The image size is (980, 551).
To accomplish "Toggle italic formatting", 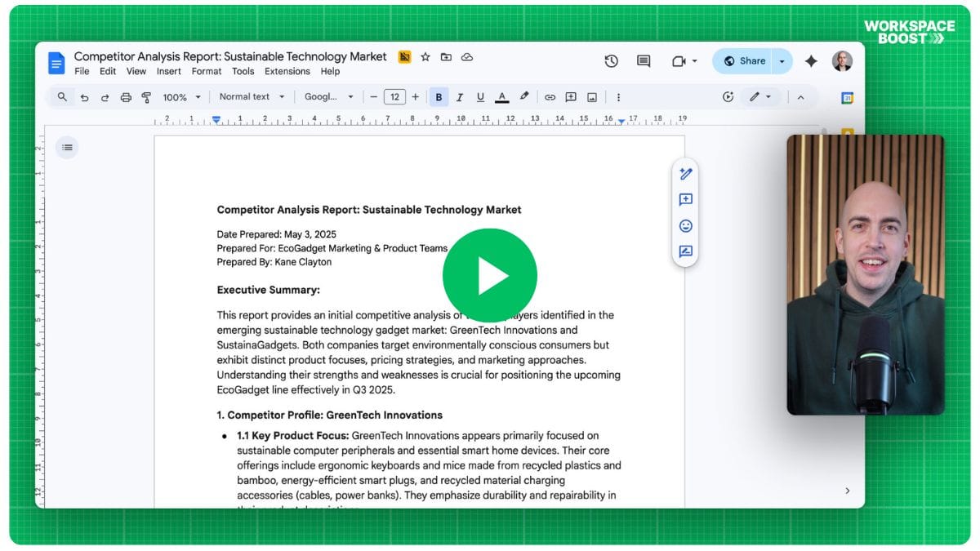I will 459,97.
